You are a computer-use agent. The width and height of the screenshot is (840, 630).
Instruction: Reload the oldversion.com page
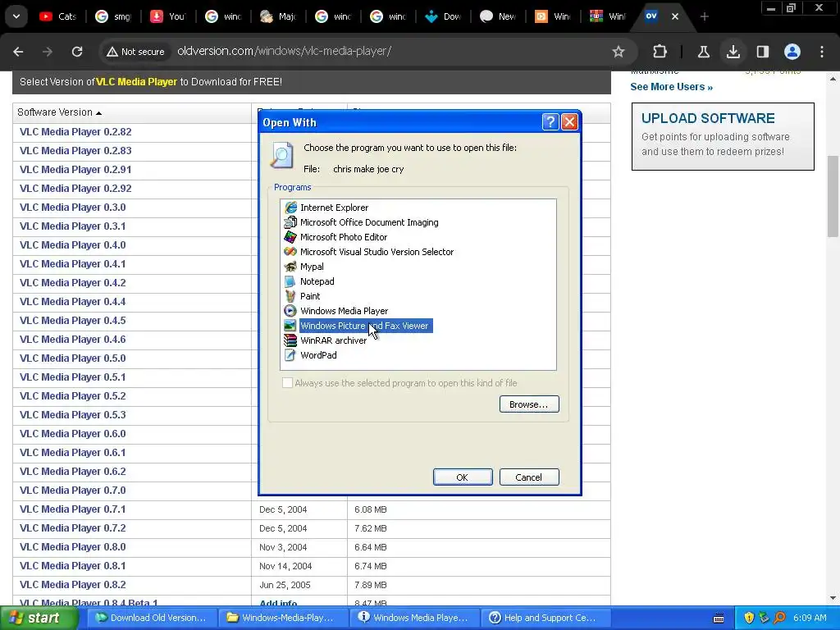pos(77,52)
